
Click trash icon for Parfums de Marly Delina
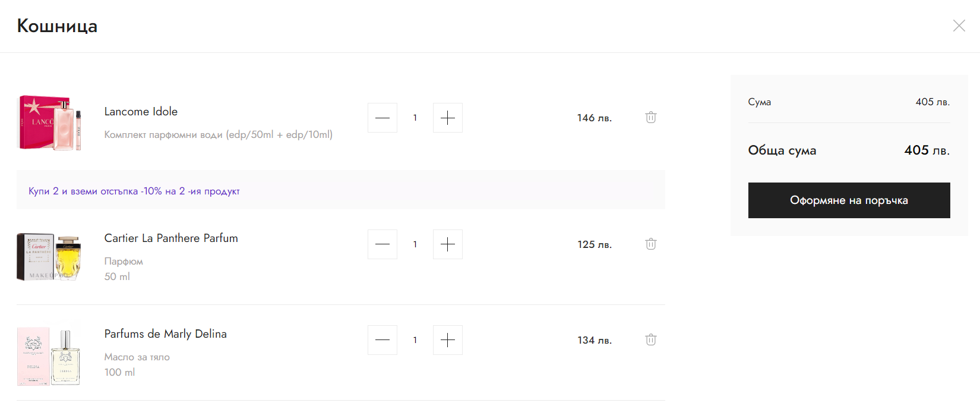point(651,339)
